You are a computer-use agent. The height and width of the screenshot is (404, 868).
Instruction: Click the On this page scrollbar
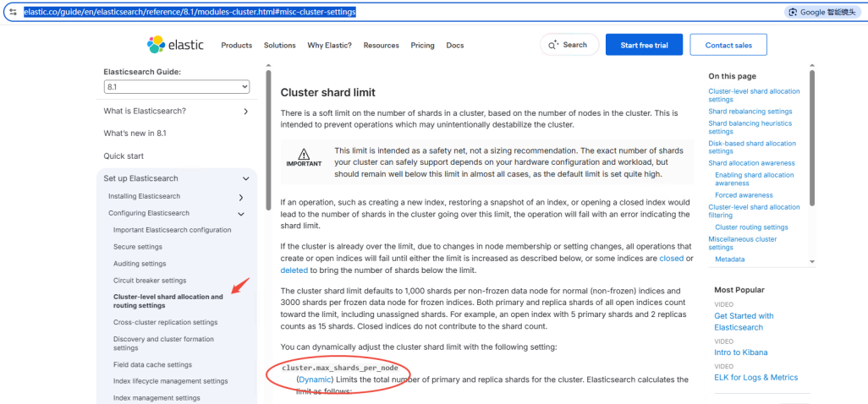812,138
